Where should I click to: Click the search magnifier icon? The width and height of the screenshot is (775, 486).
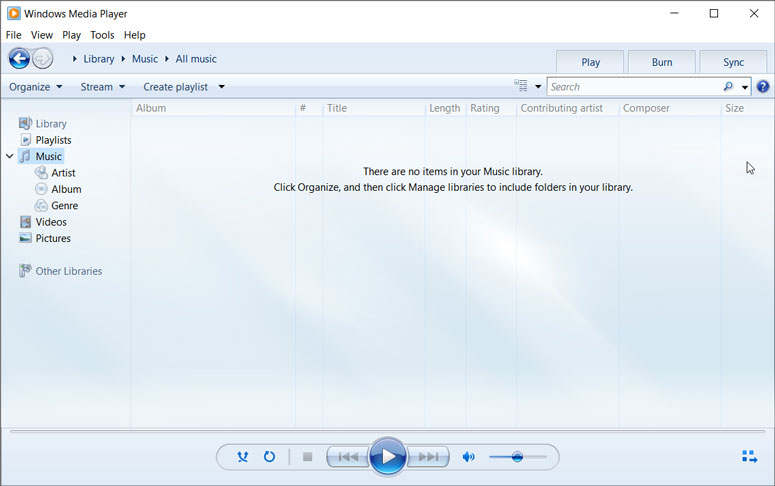[728, 87]
